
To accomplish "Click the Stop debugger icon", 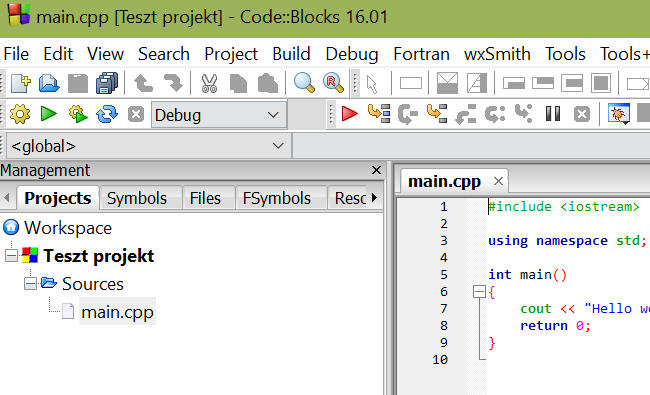I will pos(582,114).
